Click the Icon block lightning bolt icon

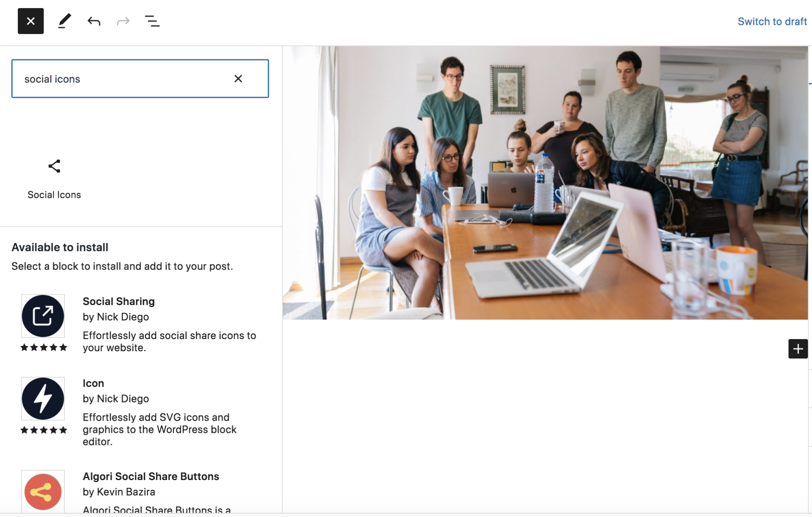[42, 398]
